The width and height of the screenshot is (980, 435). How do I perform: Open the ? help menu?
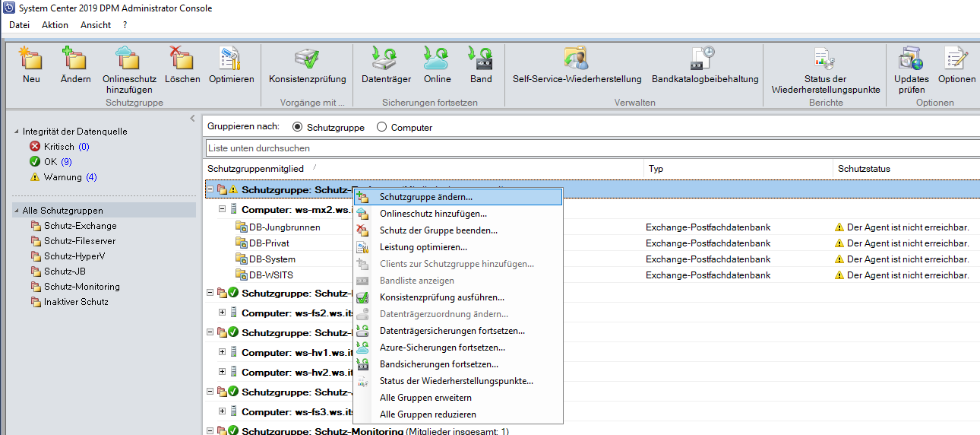pyautogui.click(x=125, y=25)
